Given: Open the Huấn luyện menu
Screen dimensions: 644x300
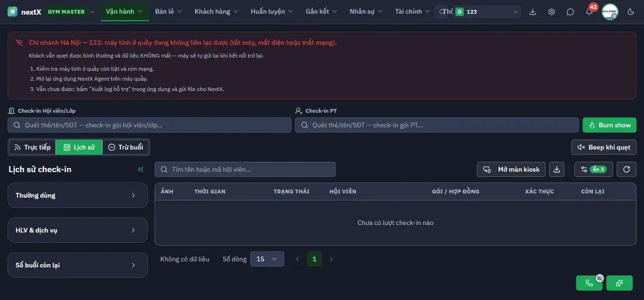Looking at the screenshot, I should tap(272, 12).
